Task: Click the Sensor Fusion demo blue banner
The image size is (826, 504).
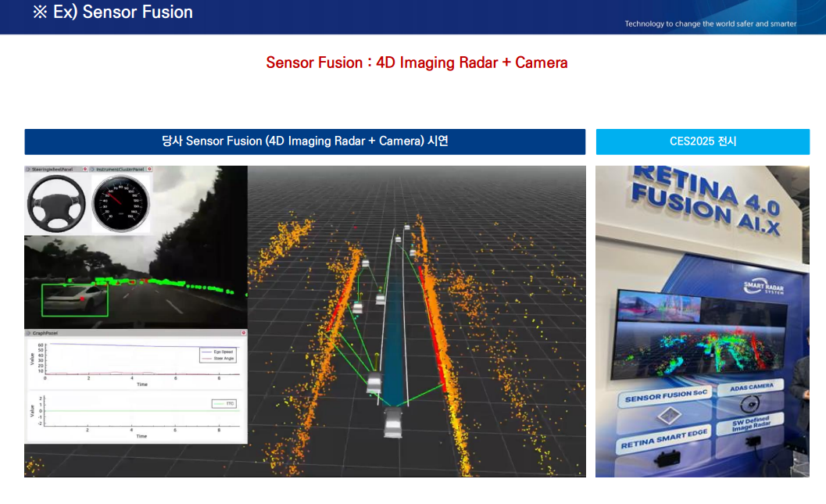Action: point(305,141)
